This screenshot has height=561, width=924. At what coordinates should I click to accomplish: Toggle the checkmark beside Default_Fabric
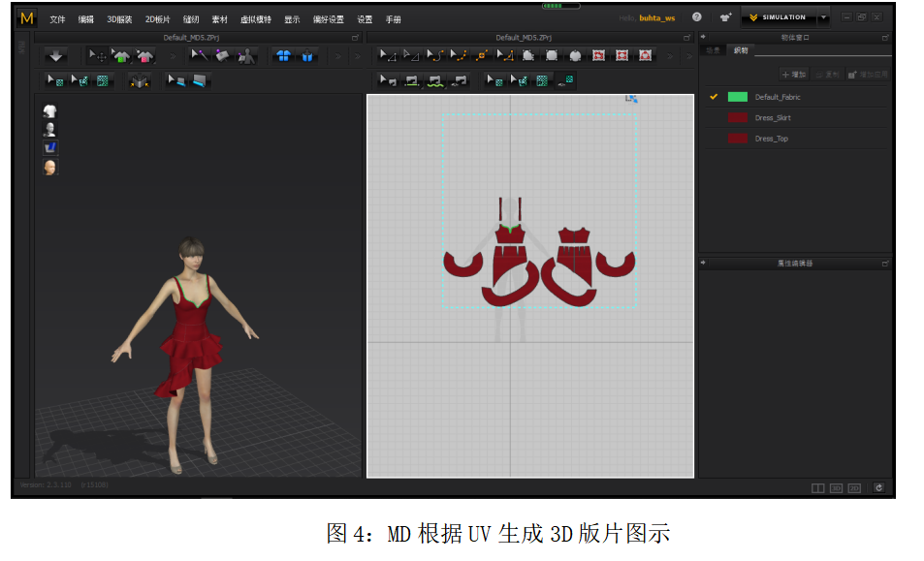[x=714, y=97]
